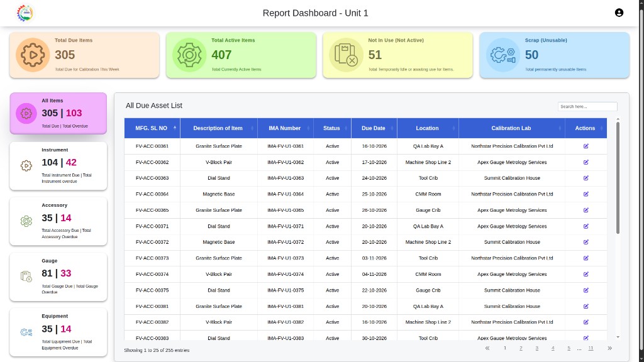Click the page vertical scrollbar at right edge
The image size is (644, 362).
pos(641,181)
